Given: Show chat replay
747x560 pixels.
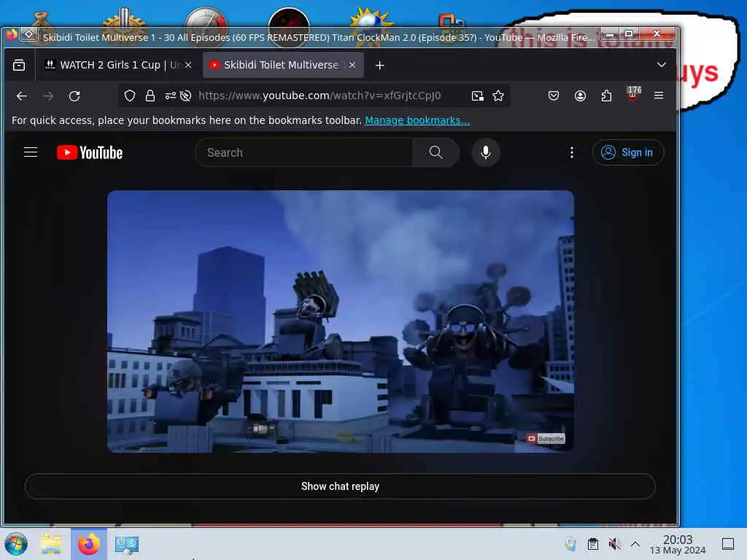Looking at the screenshot, I should pos(340,486).
